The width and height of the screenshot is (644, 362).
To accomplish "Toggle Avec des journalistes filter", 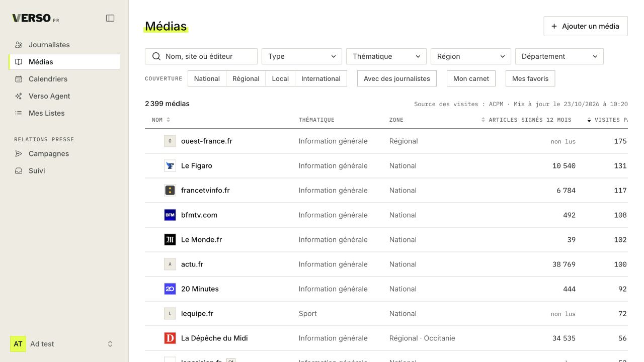I will pos(397,78).
